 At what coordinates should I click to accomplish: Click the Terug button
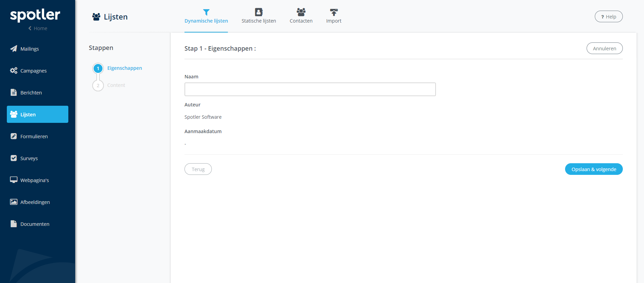coord(198,169)
